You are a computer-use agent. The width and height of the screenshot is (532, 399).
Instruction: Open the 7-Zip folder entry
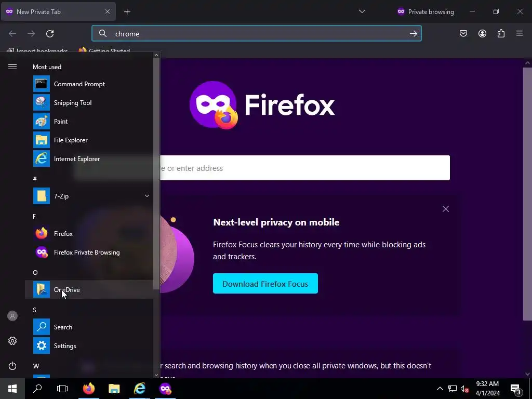(89, 196)
